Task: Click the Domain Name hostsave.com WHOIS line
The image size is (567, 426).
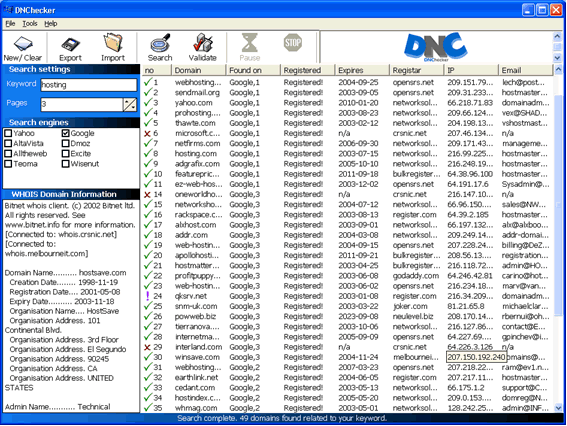Action: pos(65,273)
